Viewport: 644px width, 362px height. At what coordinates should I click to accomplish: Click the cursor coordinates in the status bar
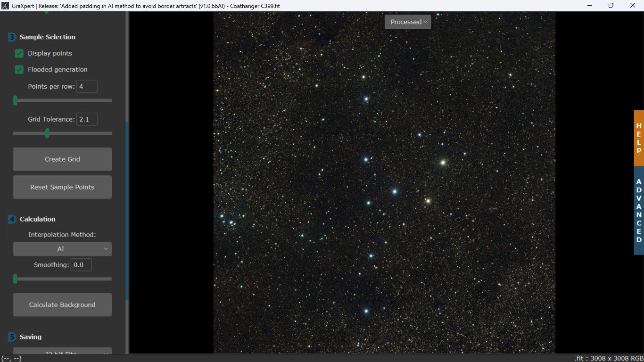coord(11,358)
